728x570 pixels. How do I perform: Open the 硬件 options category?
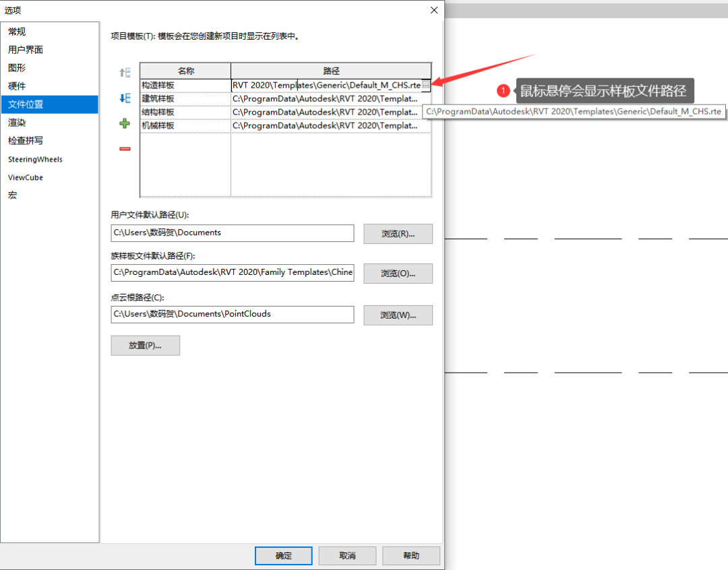coord(49,86)
